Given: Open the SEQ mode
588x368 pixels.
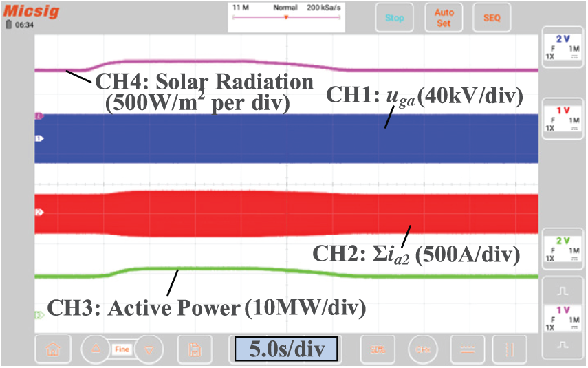Looking at the screenshot, I should pos(492,18).
